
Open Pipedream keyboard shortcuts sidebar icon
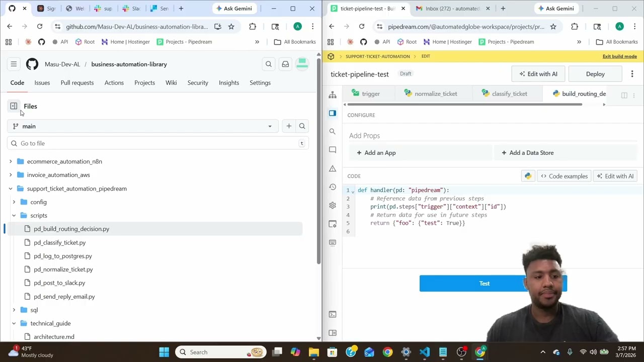[333, 242]
